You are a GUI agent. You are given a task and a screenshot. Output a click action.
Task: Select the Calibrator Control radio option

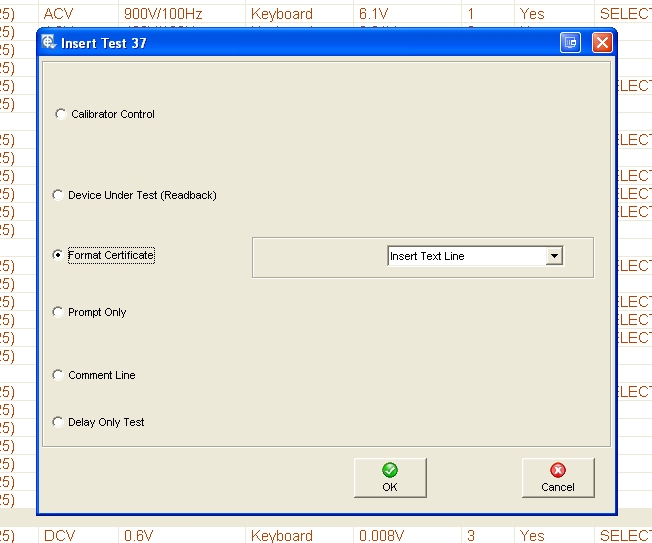click(61, 114)
